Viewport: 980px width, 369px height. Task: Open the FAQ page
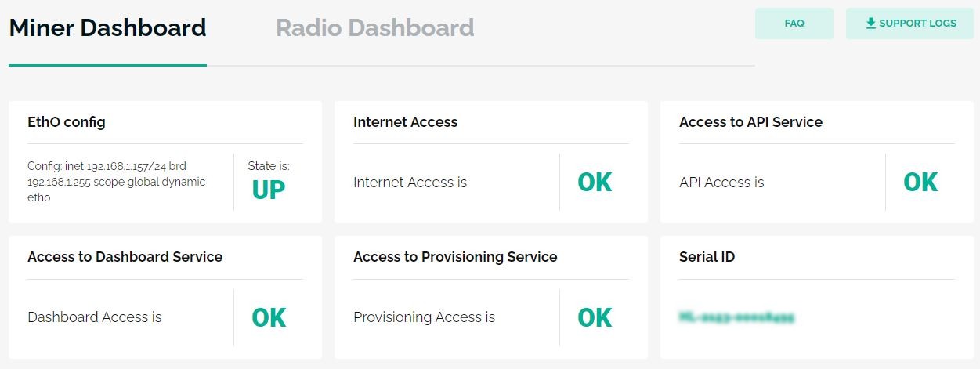coord(794,24)
